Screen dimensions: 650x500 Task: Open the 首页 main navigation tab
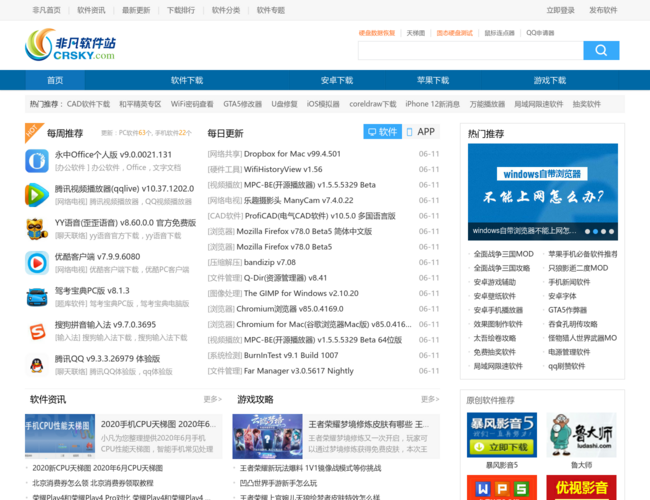[55, 80]
